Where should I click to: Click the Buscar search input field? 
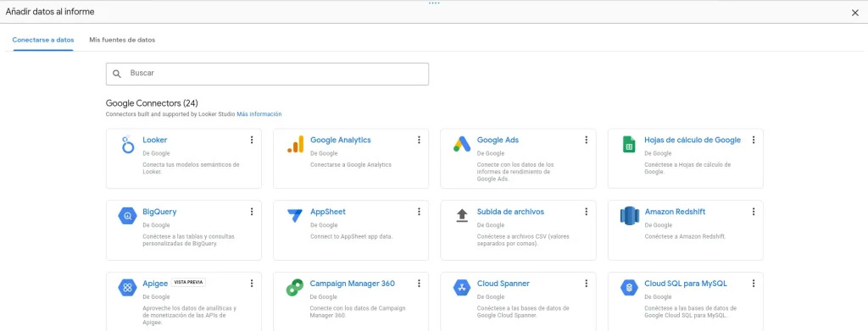pyautogui.click(x=267, y=74)
